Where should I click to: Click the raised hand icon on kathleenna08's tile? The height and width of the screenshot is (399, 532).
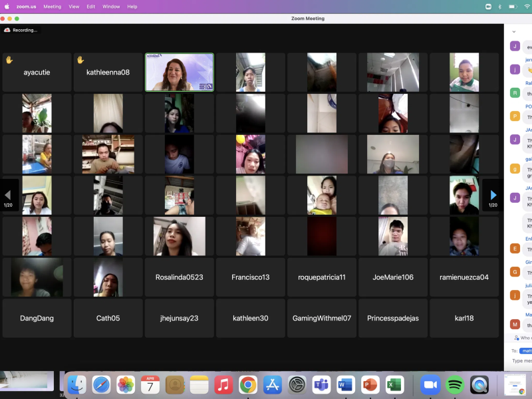tap(80, 60)
